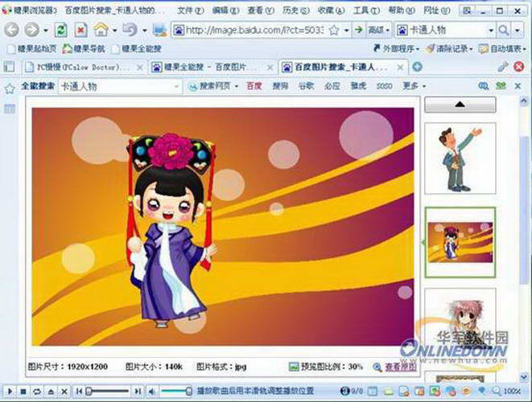Screen dimensions: 532x402
Task: Click the favorites star left of 全能搜索
Action: click(x=10, y=88)
